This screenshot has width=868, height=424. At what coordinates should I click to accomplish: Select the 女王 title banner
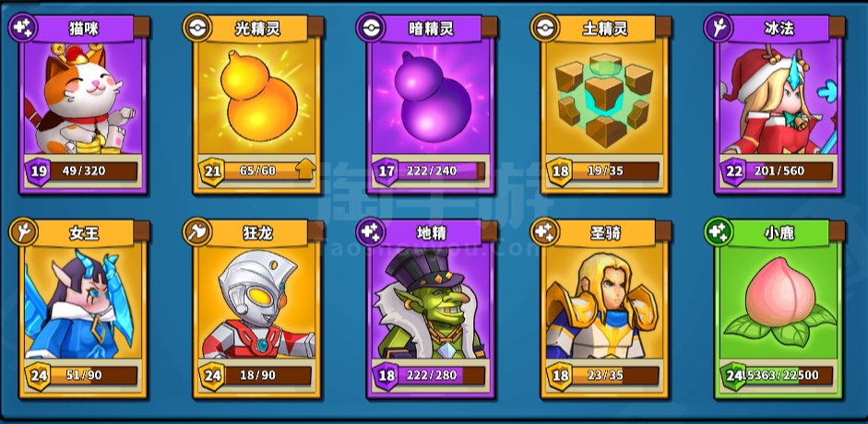(85, 233)
